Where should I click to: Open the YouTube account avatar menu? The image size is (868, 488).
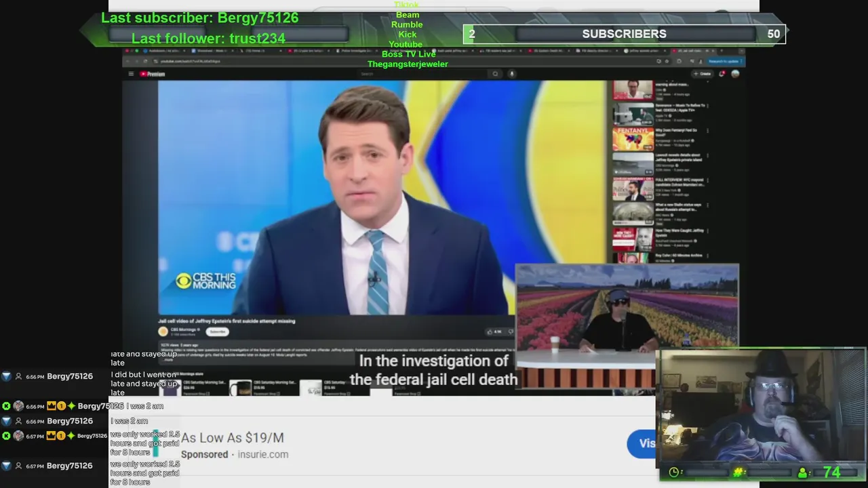pyautogui.click(x=735, y=74)
